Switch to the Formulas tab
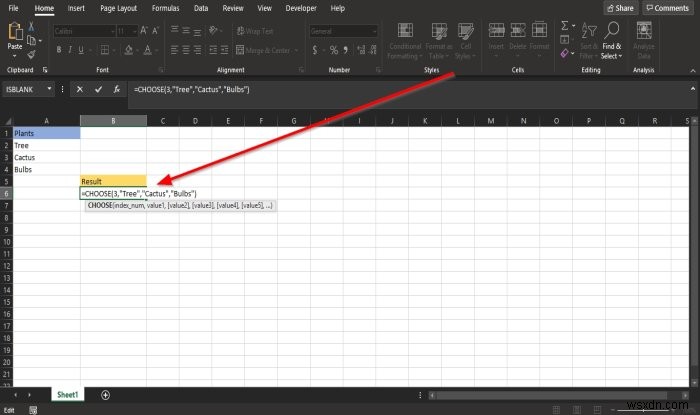The height and width of the screenshot is (415, 700). [166, 8]
